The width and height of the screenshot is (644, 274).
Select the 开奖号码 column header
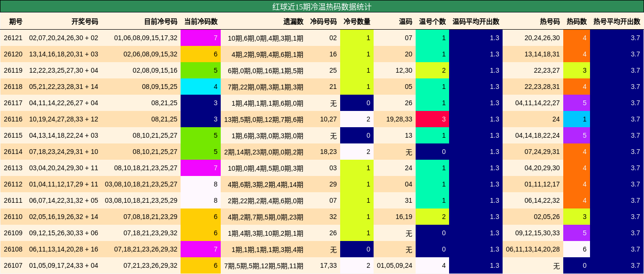coord(85,22)
